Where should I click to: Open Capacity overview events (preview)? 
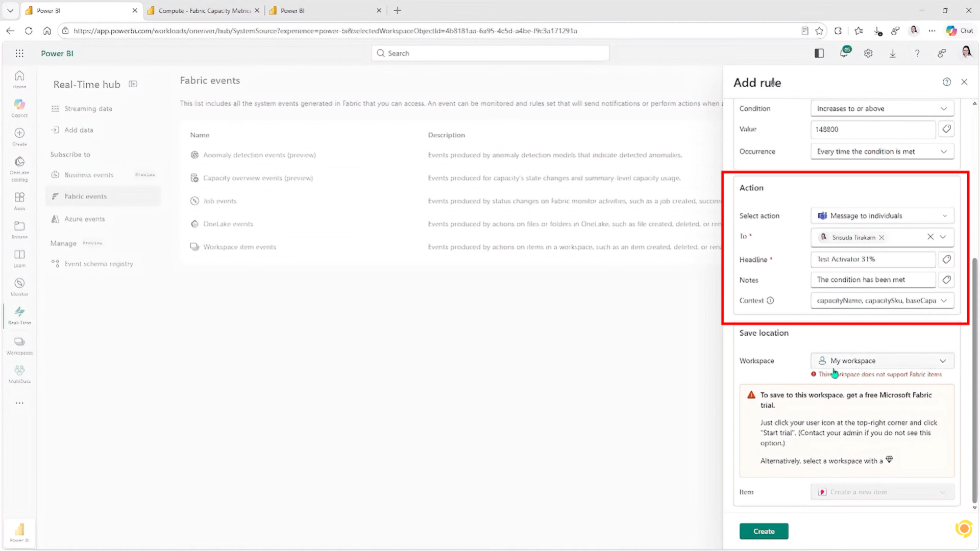(258, 178)
